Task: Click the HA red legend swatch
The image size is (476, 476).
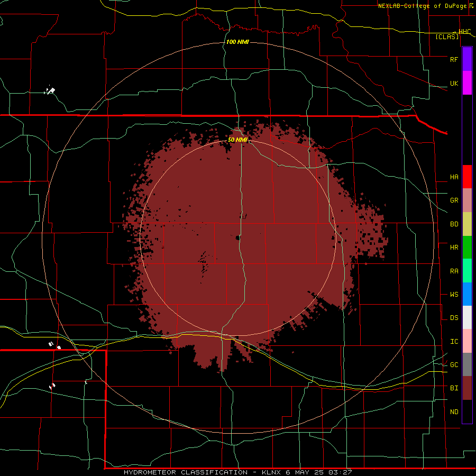Action: pos(467,177)
